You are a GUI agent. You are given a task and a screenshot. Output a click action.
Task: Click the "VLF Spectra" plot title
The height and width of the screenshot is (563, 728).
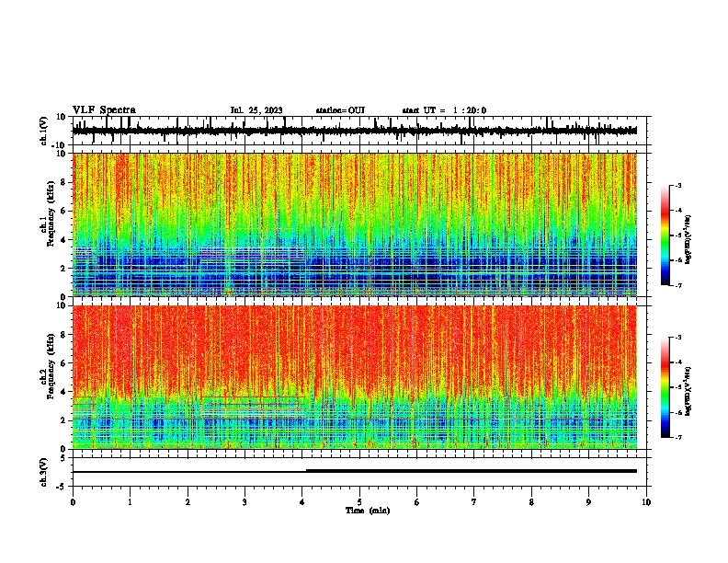pos(104,110)
